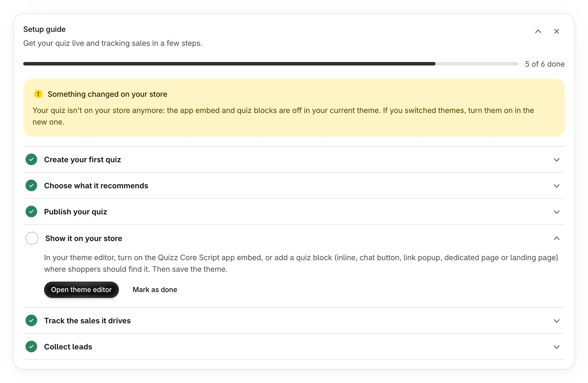Dismiss the Setup guide with the X
This screenshot has height=383, width=588.
556,31
